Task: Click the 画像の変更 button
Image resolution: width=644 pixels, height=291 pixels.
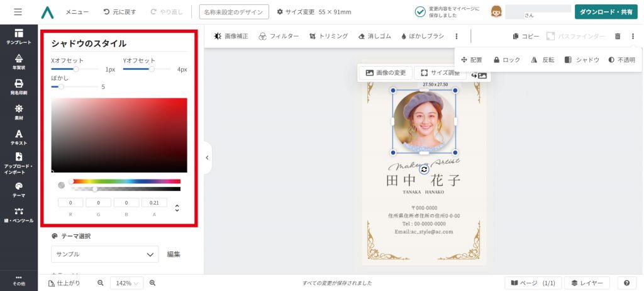Action: tap(386, 73)
